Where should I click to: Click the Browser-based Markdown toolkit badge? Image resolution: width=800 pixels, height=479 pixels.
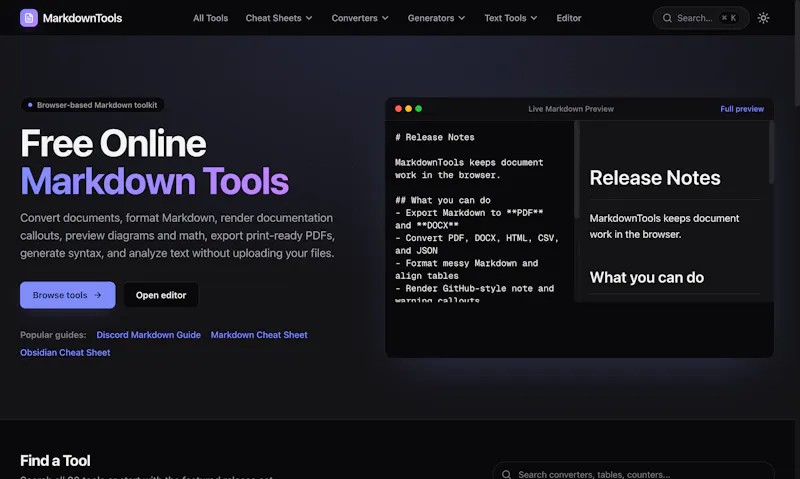[92, 105]
